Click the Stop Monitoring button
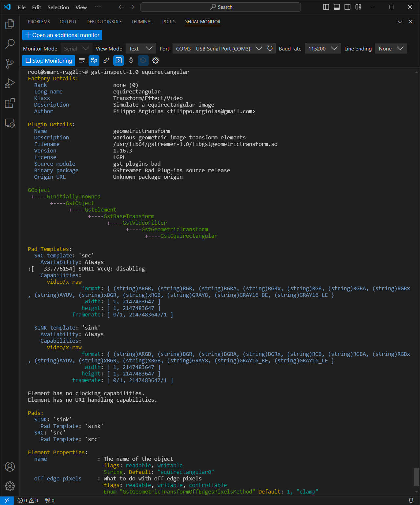 49,61
